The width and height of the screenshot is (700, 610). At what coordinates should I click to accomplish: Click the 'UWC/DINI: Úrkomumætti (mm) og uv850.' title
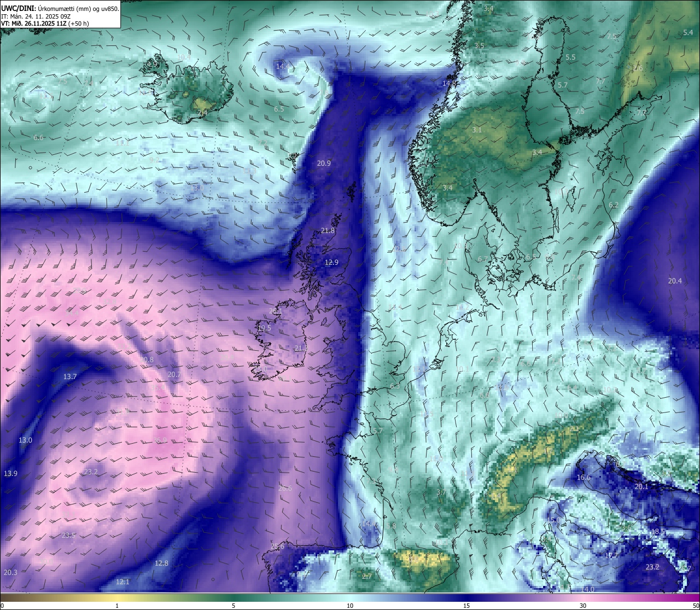[60, 8]
